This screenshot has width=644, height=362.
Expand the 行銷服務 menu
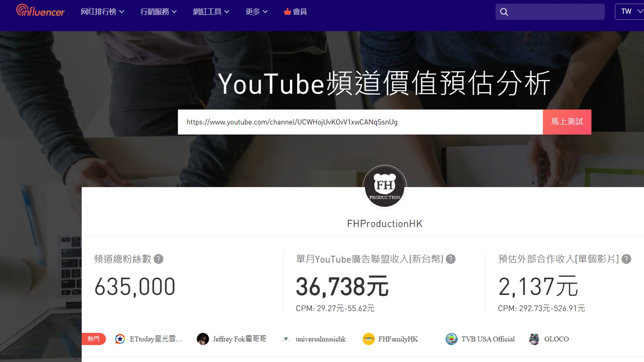coord(158,12)
